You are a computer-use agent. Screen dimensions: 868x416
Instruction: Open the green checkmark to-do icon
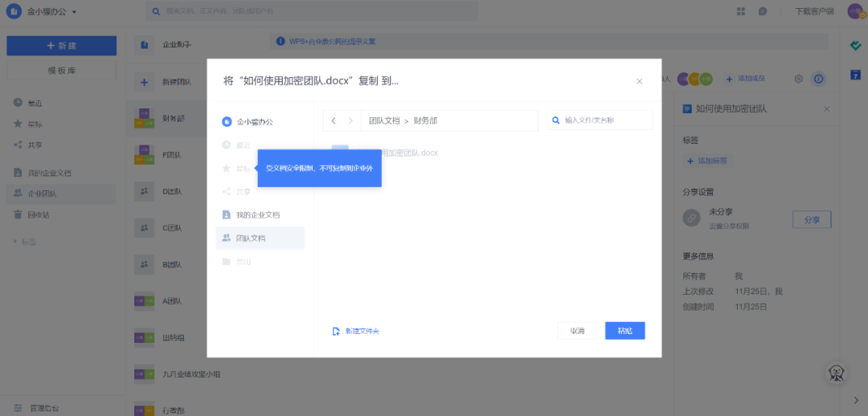(x=855, y=46)
